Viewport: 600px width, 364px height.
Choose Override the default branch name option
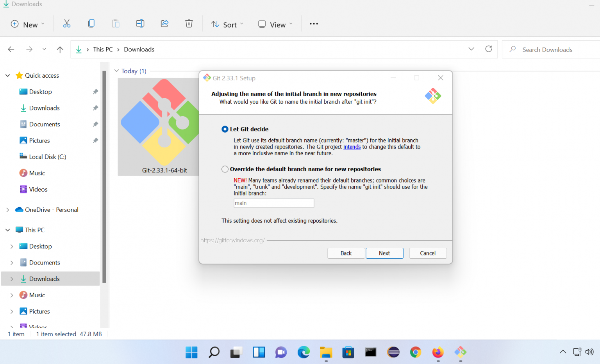click(x=225, y=169)
